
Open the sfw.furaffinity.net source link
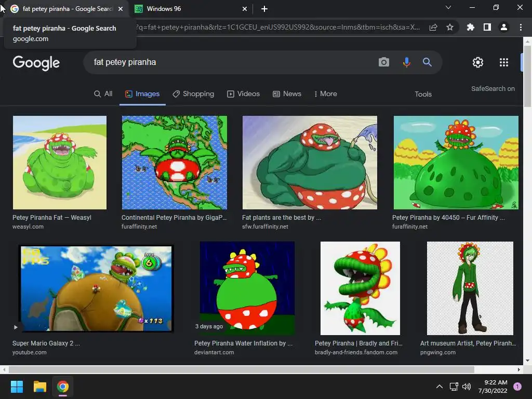[265, 227]
